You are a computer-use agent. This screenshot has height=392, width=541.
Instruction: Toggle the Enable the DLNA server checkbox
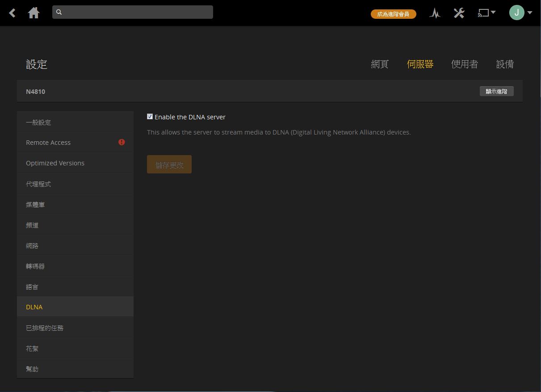pos(150,117)
